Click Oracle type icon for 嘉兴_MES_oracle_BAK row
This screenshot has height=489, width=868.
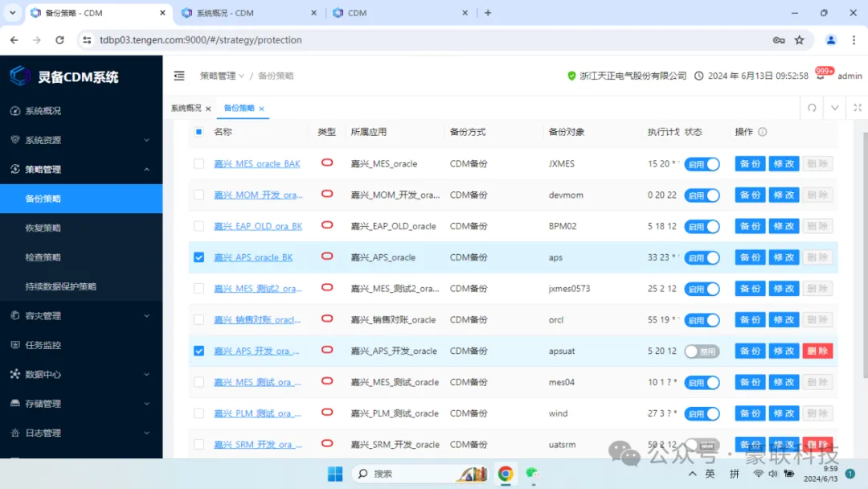[327, 163]
